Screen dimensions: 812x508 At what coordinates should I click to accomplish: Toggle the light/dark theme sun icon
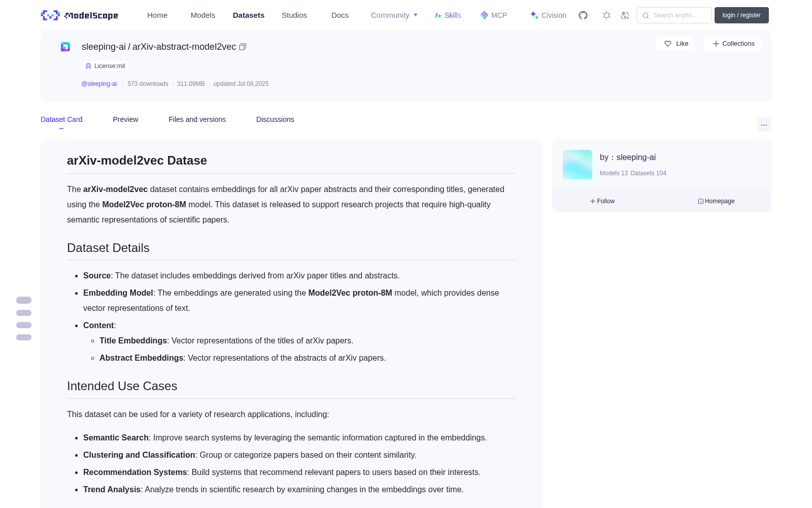coord(606,15)
